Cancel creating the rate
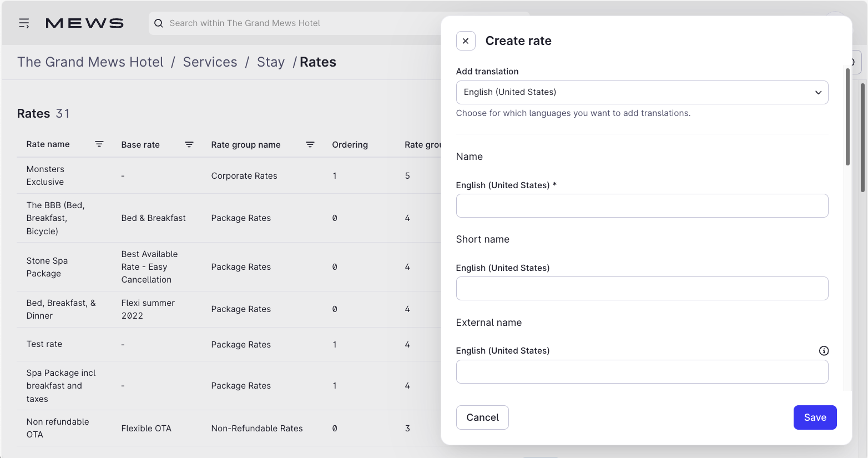Screen dimensions: 868x458 coord(482,417)
